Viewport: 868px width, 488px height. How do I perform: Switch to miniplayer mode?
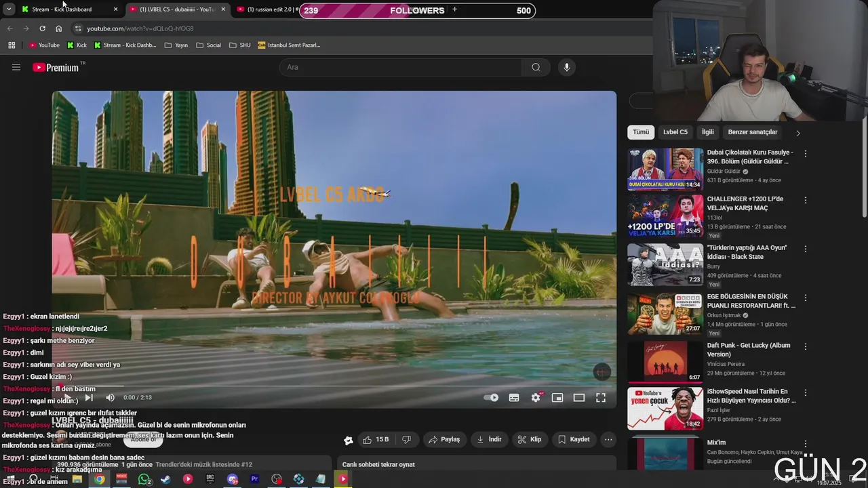pos(557,398)
